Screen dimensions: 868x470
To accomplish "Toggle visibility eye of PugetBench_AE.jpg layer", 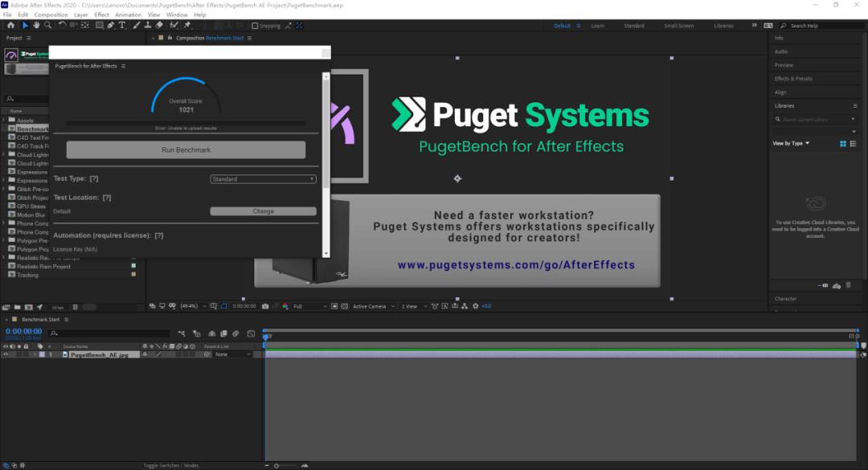I will tap(6, 354).
